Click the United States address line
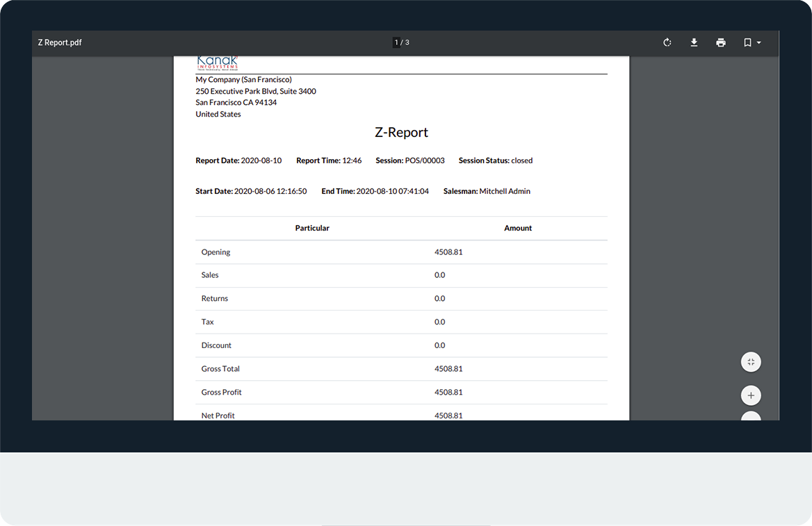The width and height of the screenshot is (812, 526). coord(218,114)
